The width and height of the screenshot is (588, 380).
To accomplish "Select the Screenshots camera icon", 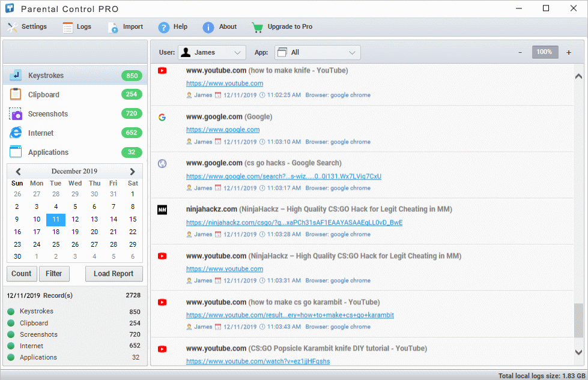I will click(x=16, y=113).
